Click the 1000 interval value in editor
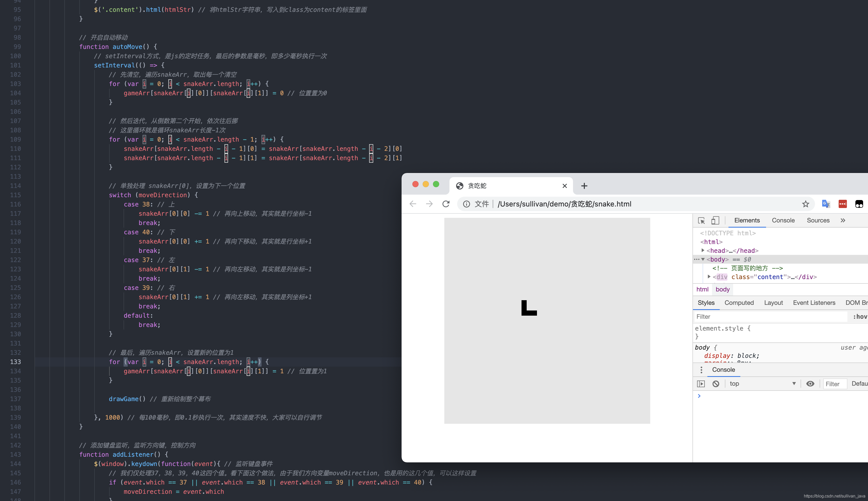The image size is (868, 501). 112,418
